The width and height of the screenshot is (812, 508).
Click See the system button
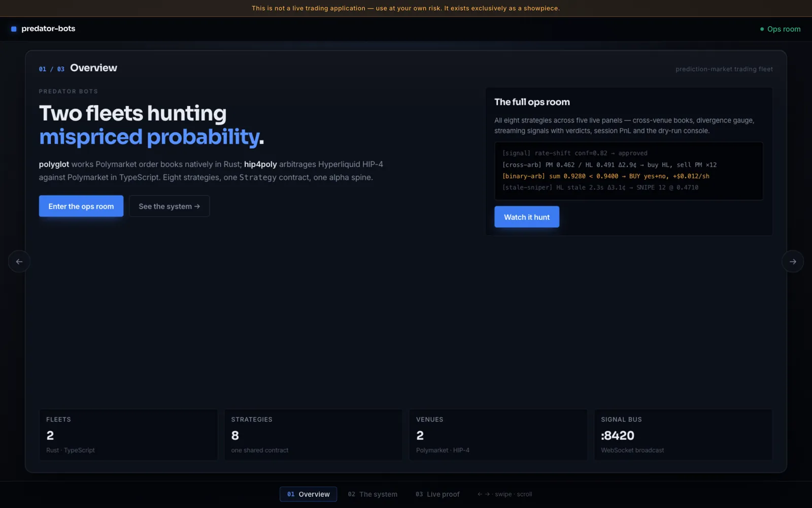(x=170, y=206)
